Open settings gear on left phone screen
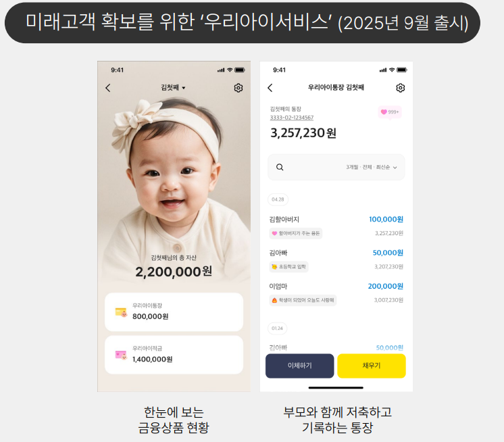This screenshot has height=442, width=504. pos(238,88)
